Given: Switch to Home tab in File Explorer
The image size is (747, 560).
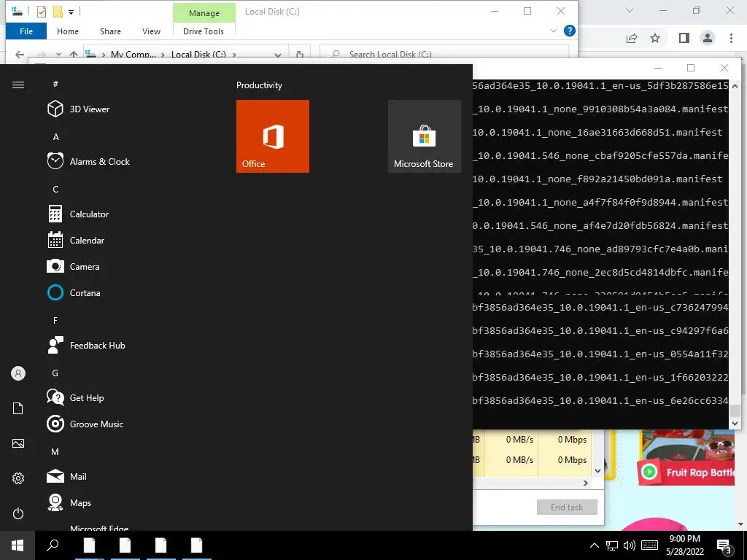Looking at the screenshot, I should click(x=68, y=31).
